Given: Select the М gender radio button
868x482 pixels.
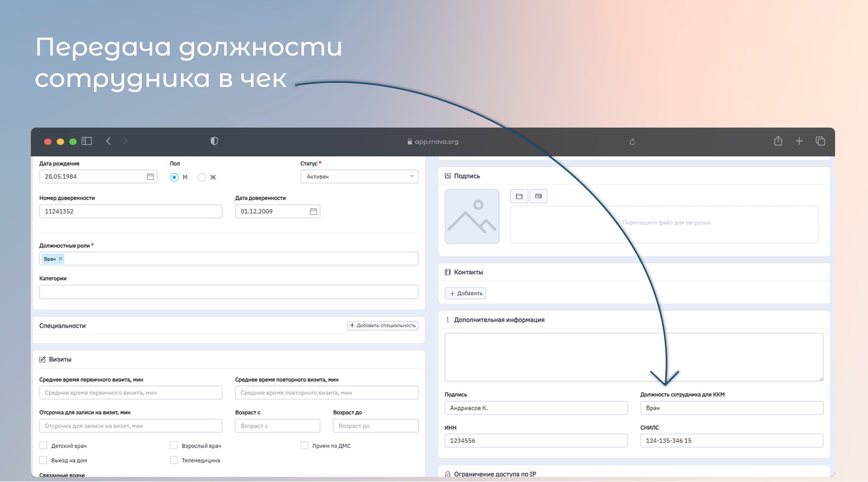Looking at the screenshot, I should tap(174, 177).
